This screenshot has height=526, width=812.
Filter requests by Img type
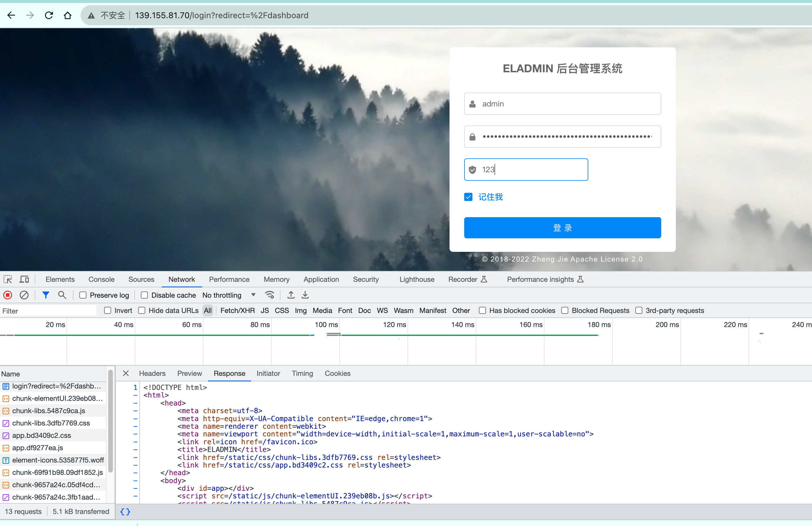click(x=300, y=310)
